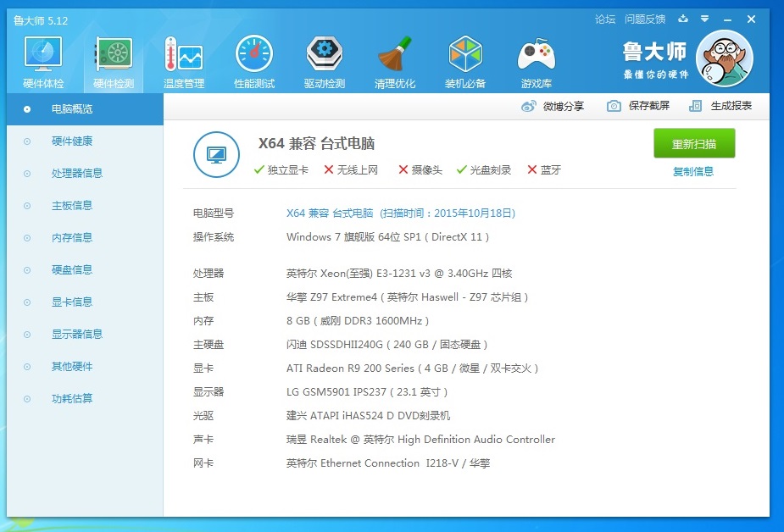
Task: Click the Ethernet Connection I218-V text
Action: pos(388,463)
